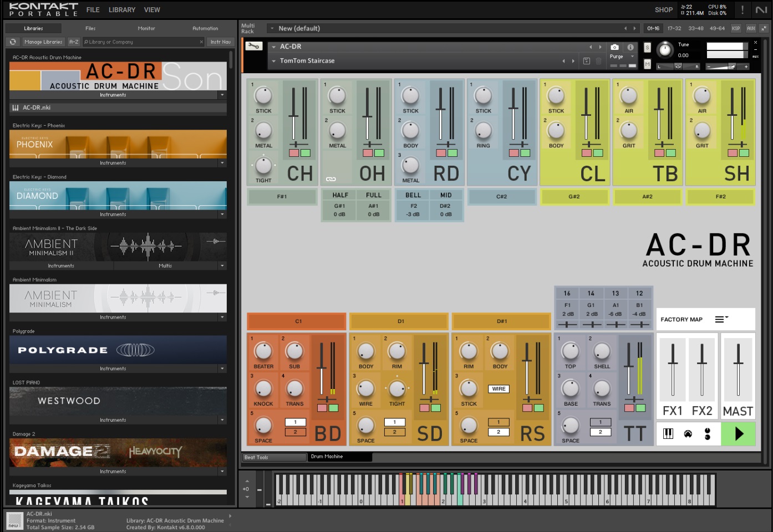Image resolution: width=773 pixels, height=532 pixels.
Task: Open the SHOP link
Action: coord(664,10)
